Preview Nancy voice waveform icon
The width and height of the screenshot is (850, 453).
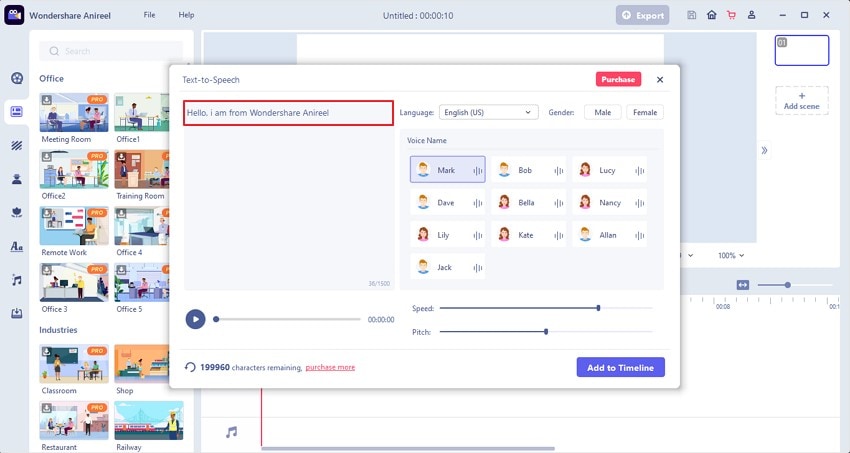tap(640, 203)
